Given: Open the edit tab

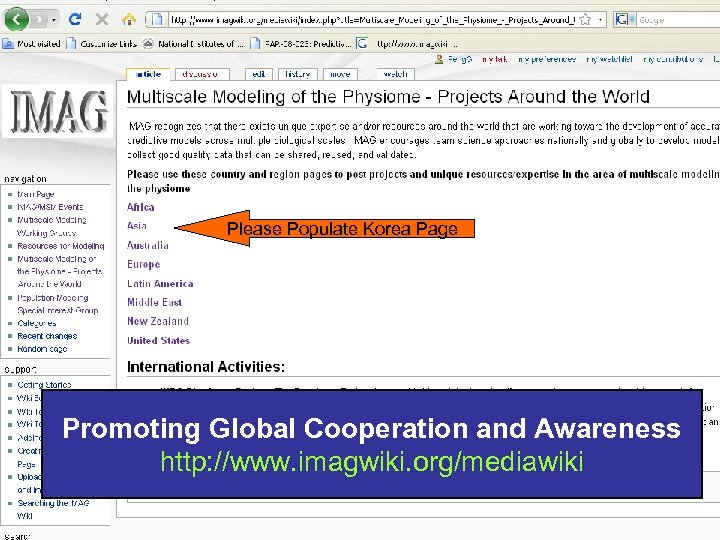Looking at the screenshot, I should coord(259,74).
